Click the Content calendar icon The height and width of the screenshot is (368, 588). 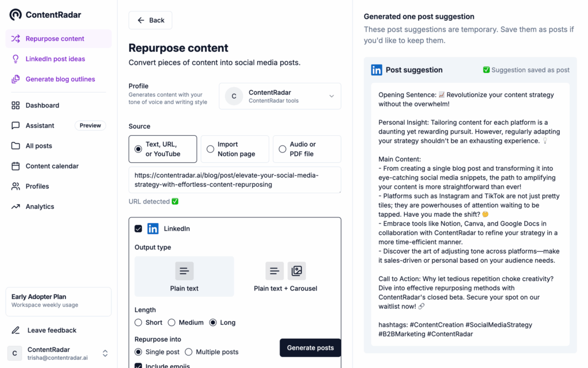(x=16, y=166)
